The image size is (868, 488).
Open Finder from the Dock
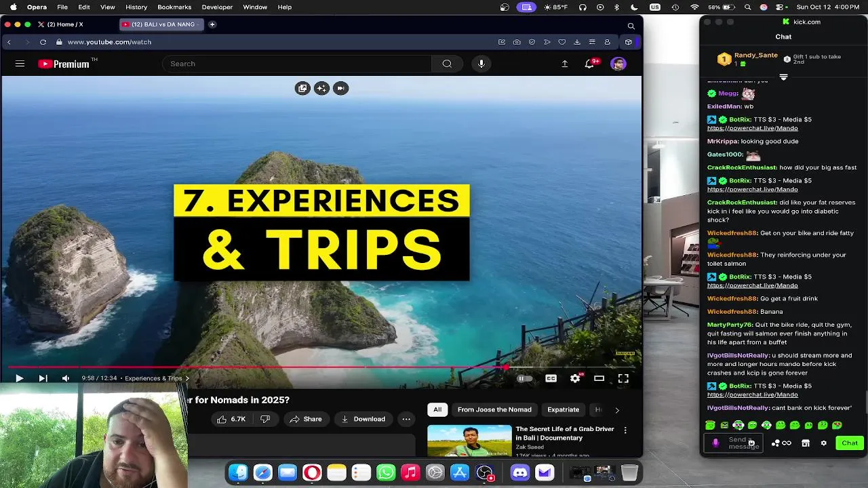[x=238, y=472]
